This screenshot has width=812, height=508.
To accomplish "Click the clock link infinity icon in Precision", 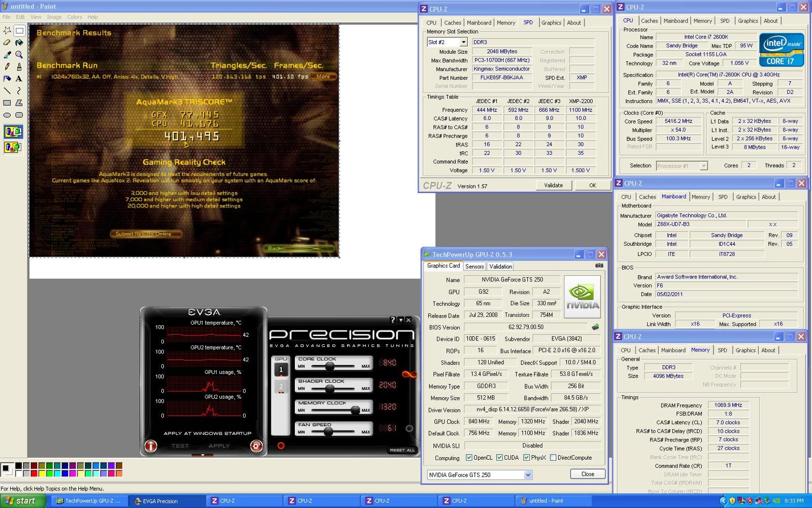I will point(409,374).
